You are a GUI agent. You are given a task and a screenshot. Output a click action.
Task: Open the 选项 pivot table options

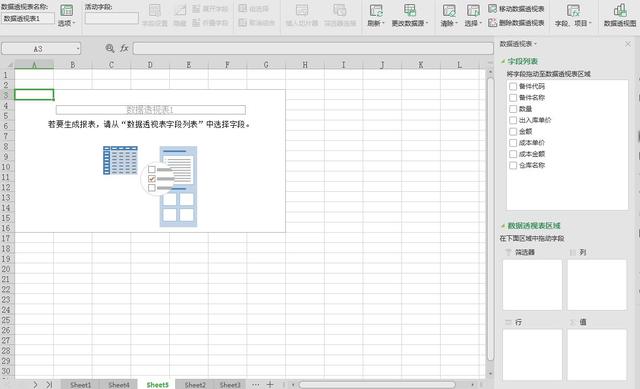click(66, 15)
